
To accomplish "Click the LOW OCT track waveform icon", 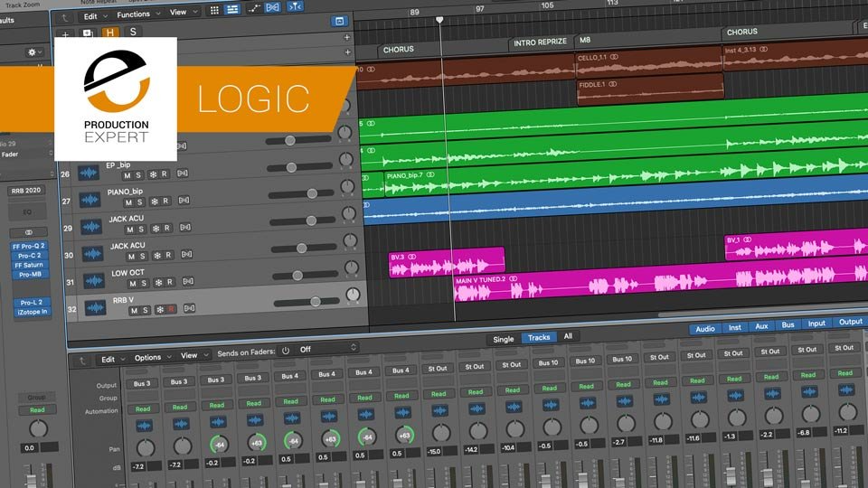I will [x=93, y=280].
